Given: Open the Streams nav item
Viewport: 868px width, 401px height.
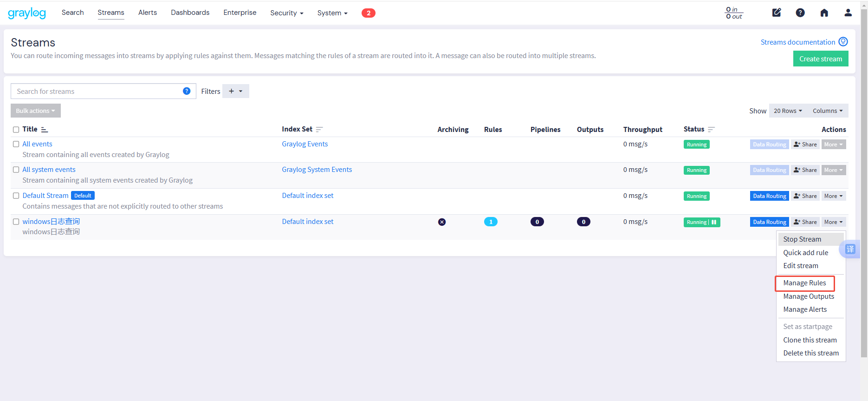Looking at the screenshot, I should point(111,13).
